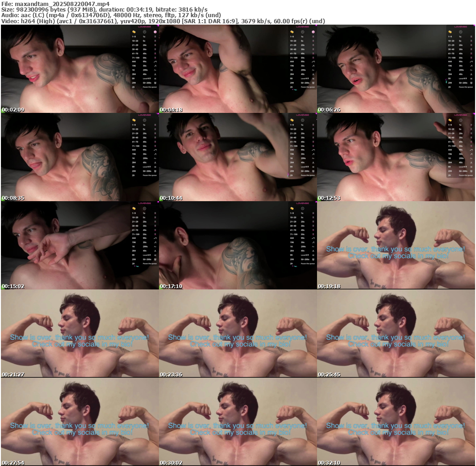Click the Video line reading h264 (High)
476x466 pixels.
point(163,21)
